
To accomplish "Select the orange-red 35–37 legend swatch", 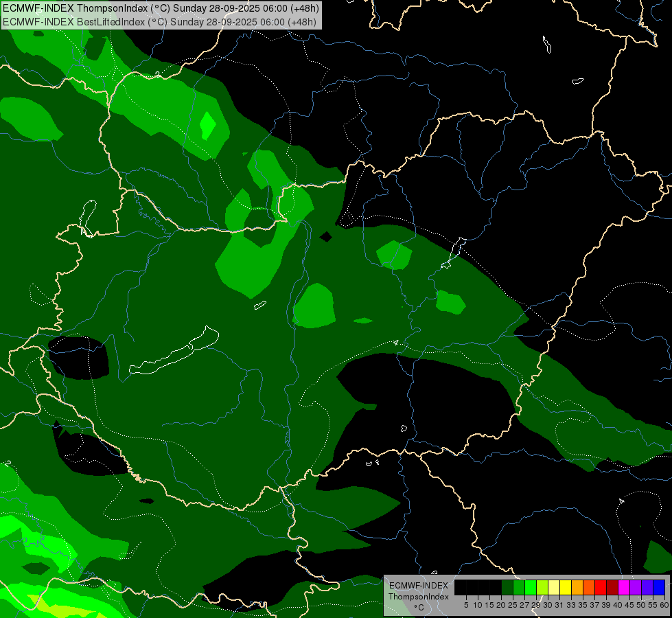I will [x=589, y=587].
